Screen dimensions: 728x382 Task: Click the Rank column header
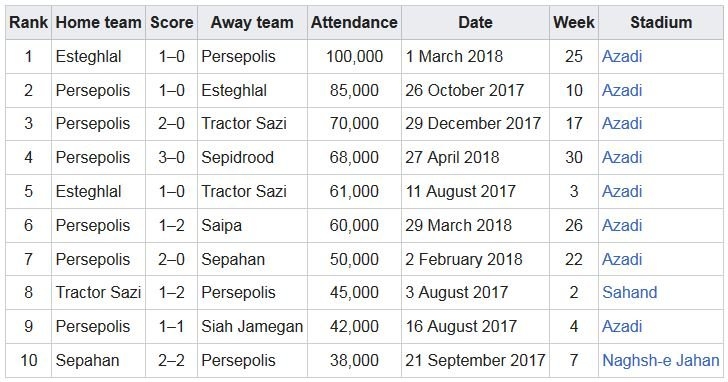click(x=28, y=22)
